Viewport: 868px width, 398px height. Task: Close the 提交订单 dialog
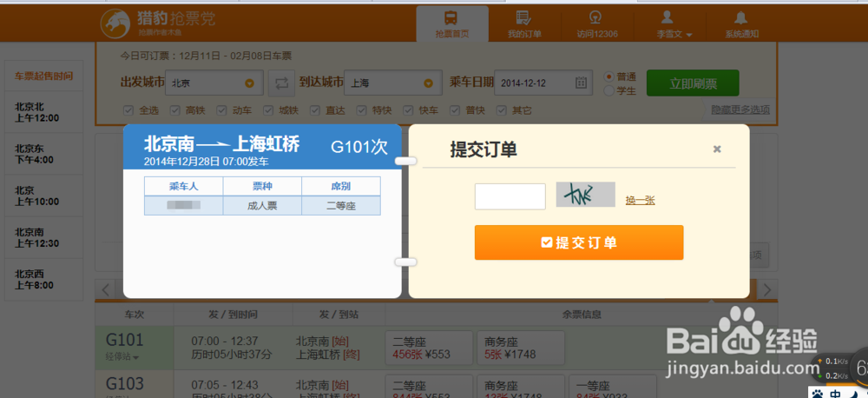point(717,149)
